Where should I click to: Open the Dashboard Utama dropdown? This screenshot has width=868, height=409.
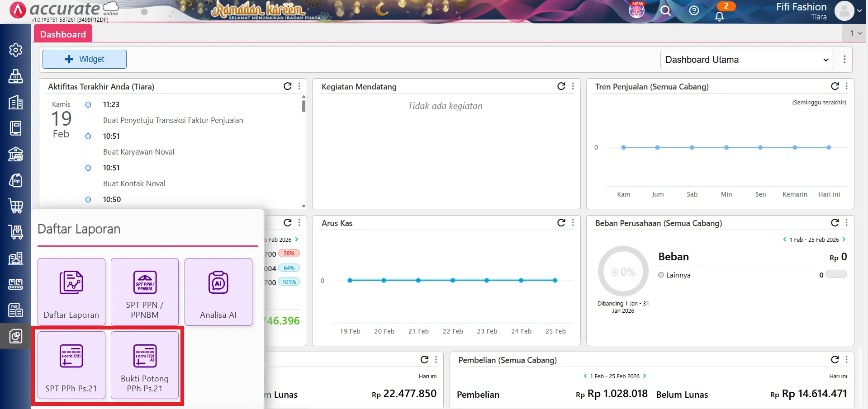tap(746, 60)
